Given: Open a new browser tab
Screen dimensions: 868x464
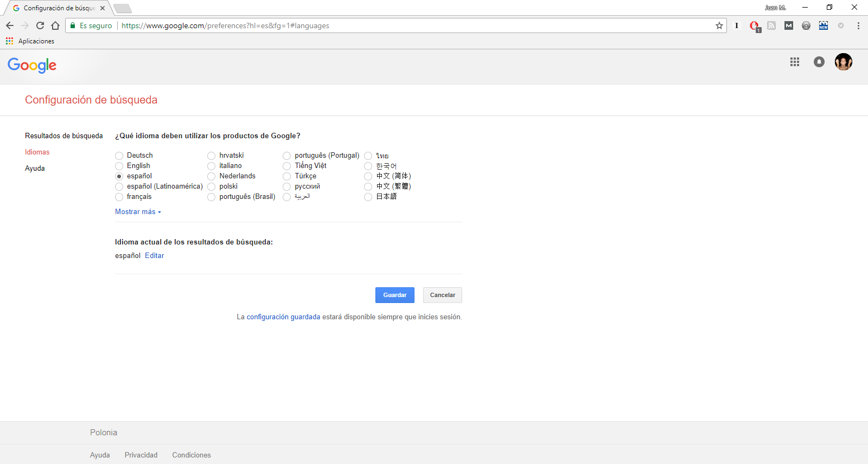Looking at the screenshot, I should [123, 8].
